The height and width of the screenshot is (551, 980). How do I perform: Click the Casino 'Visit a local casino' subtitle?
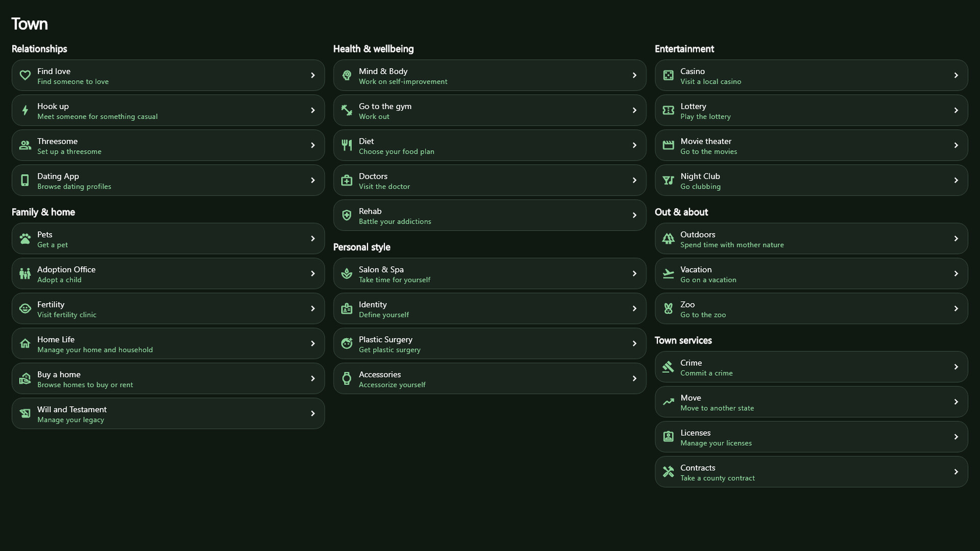coord(710,82)
